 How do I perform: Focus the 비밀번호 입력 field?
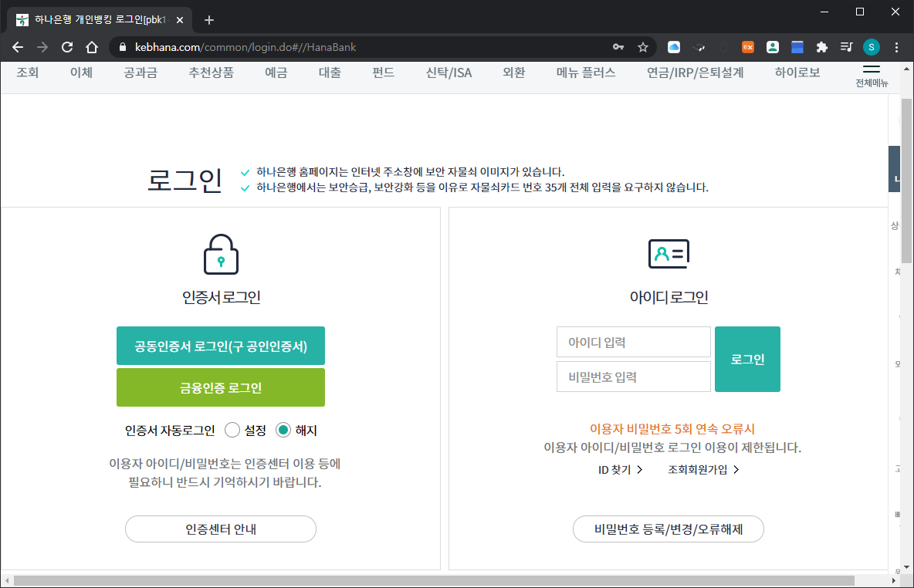634,377
